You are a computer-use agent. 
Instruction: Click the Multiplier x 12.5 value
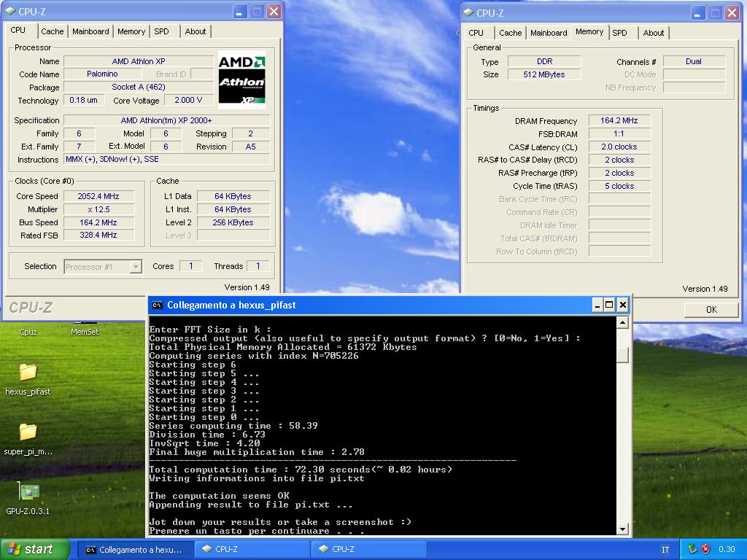click(x=98, y=209)
